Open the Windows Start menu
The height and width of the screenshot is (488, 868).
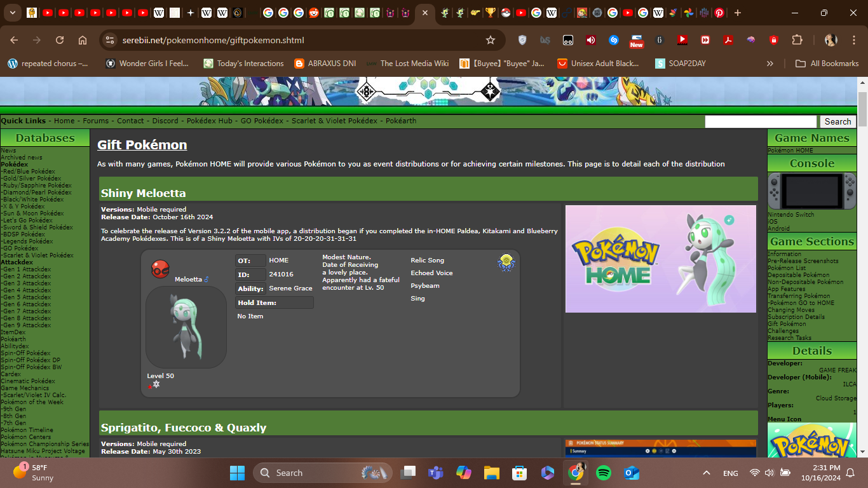point(237,473)
